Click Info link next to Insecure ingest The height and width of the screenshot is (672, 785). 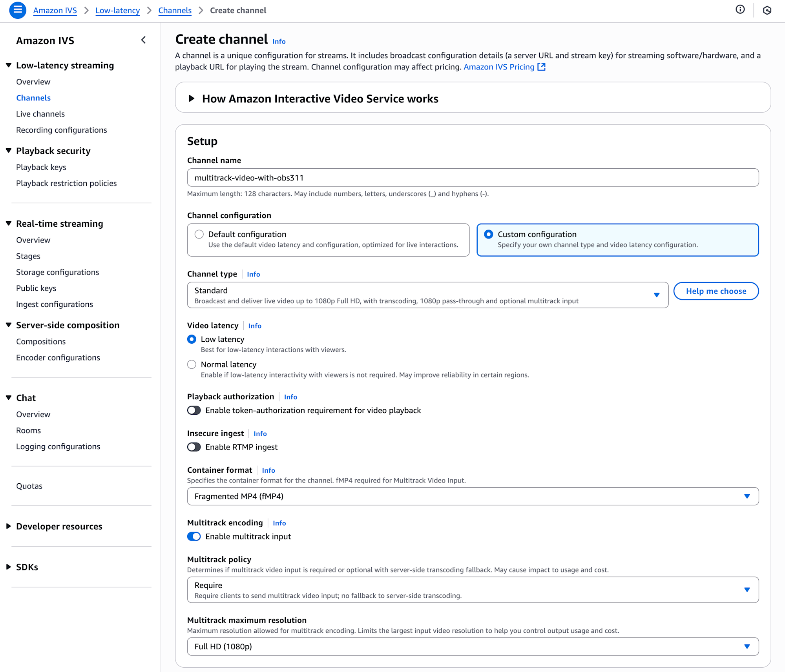click(260, 433)
